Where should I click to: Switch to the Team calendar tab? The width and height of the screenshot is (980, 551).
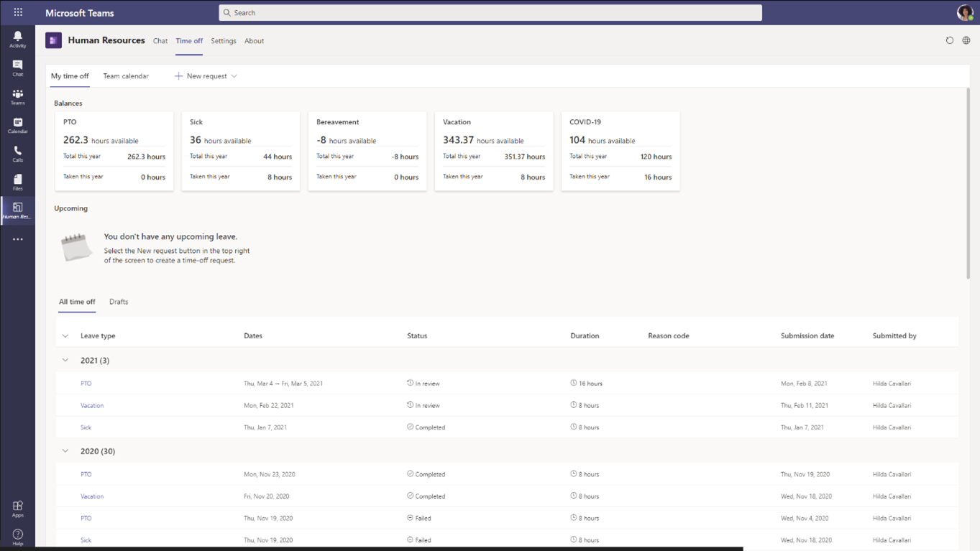126,76
